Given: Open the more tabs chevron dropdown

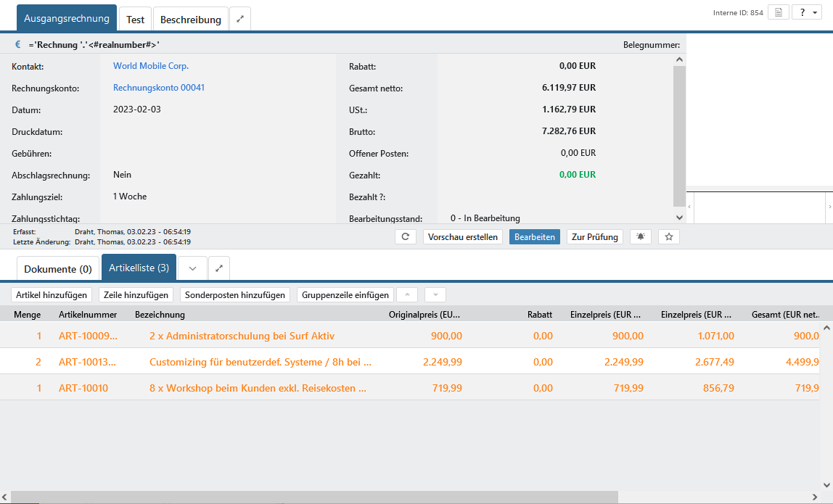Looking at the screenshot, I should click(192, 268).
